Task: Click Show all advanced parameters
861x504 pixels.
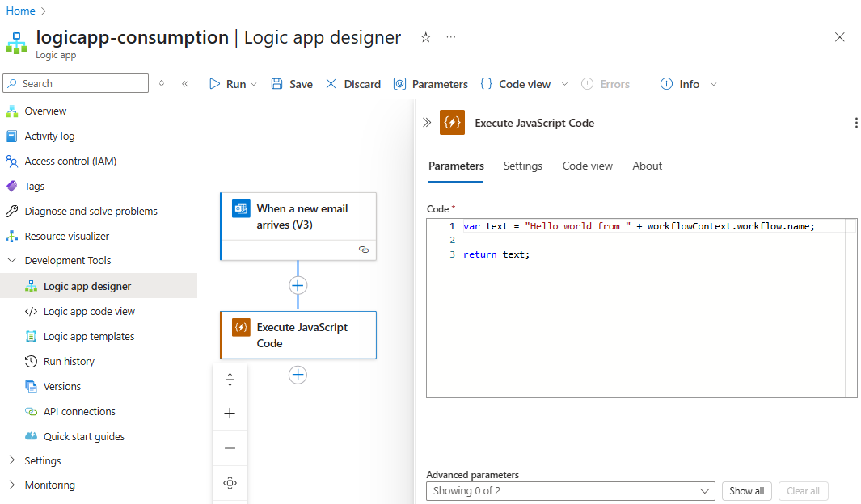Action: [746, 490]
